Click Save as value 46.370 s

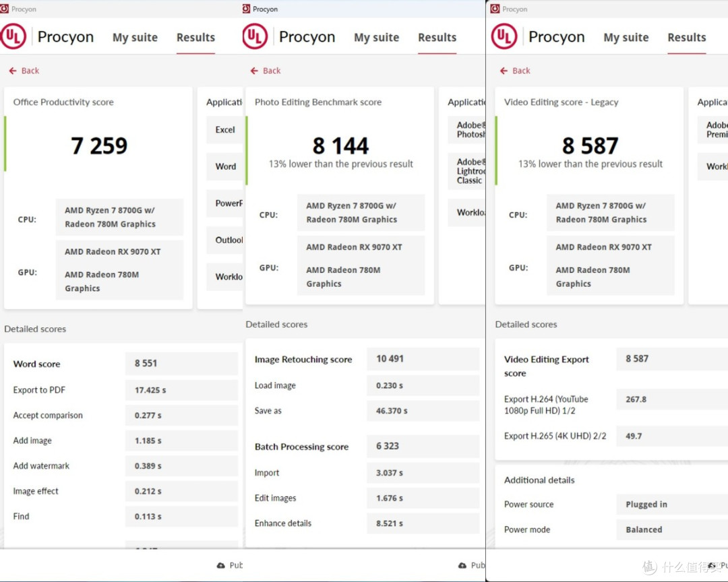pos(423,411)
